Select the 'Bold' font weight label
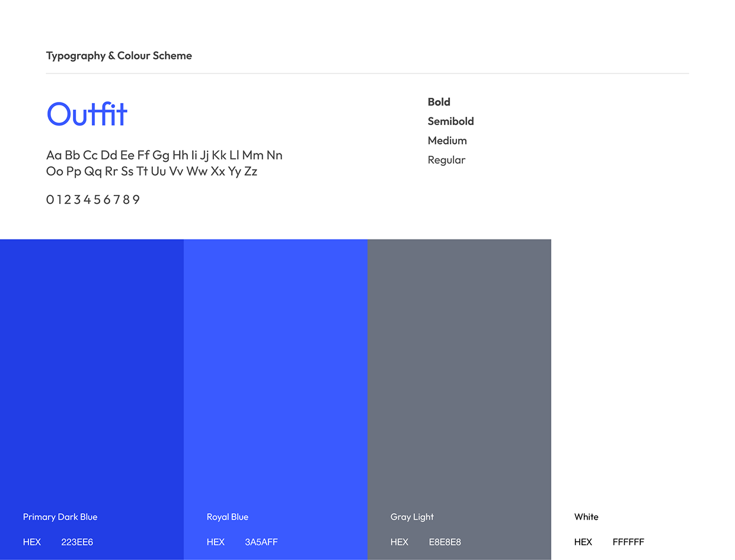 [439, 102]
